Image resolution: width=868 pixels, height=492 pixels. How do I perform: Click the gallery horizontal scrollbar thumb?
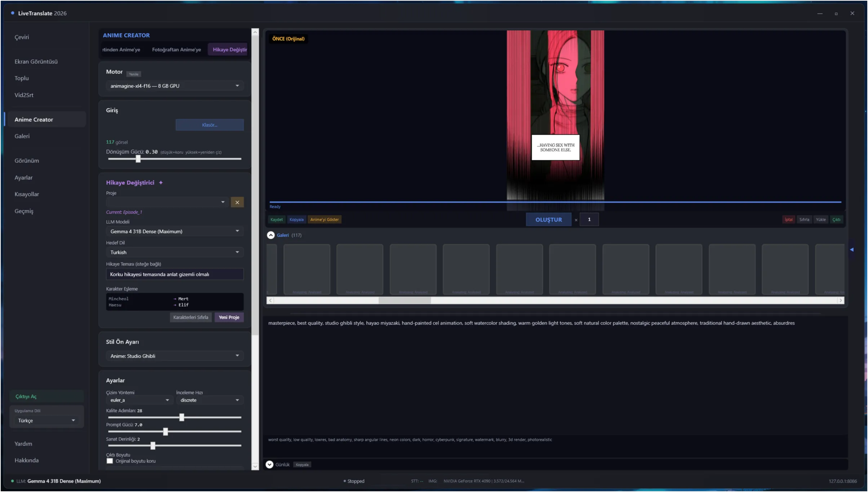click(404, 300)
